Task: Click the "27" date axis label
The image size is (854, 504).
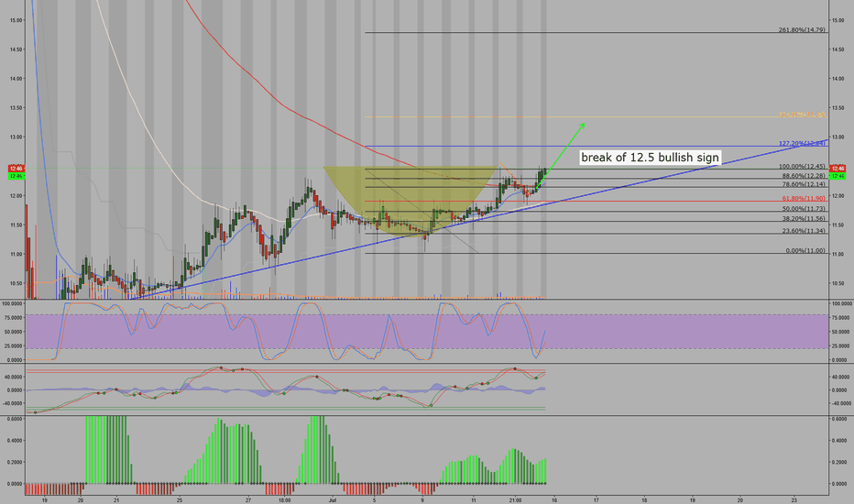Action: (248, 499)
